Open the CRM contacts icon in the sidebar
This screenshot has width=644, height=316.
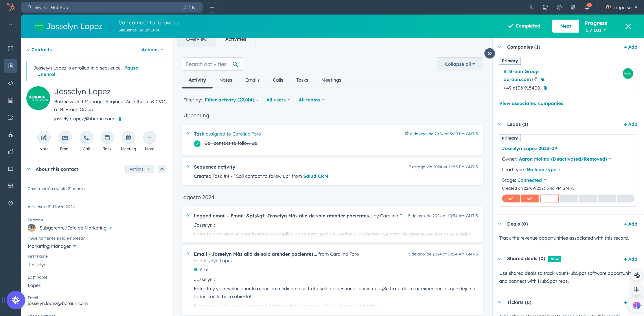click(11, 66)
